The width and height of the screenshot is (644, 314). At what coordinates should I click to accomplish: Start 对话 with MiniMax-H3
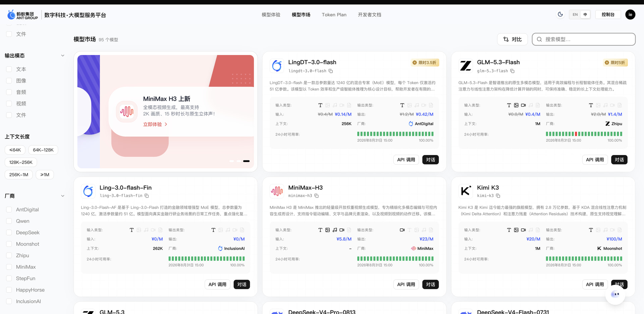(x=430, y=284)
